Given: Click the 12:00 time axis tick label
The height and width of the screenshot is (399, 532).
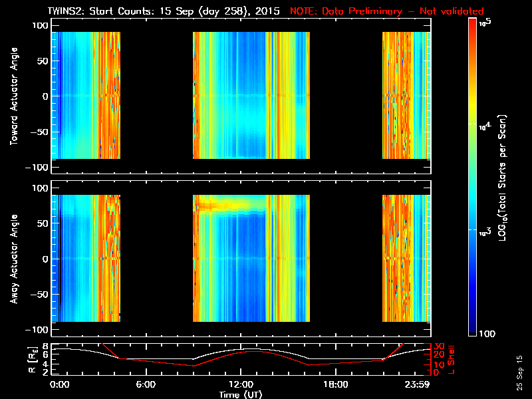Looking at the screenshot, I should [x=239, y=385].
